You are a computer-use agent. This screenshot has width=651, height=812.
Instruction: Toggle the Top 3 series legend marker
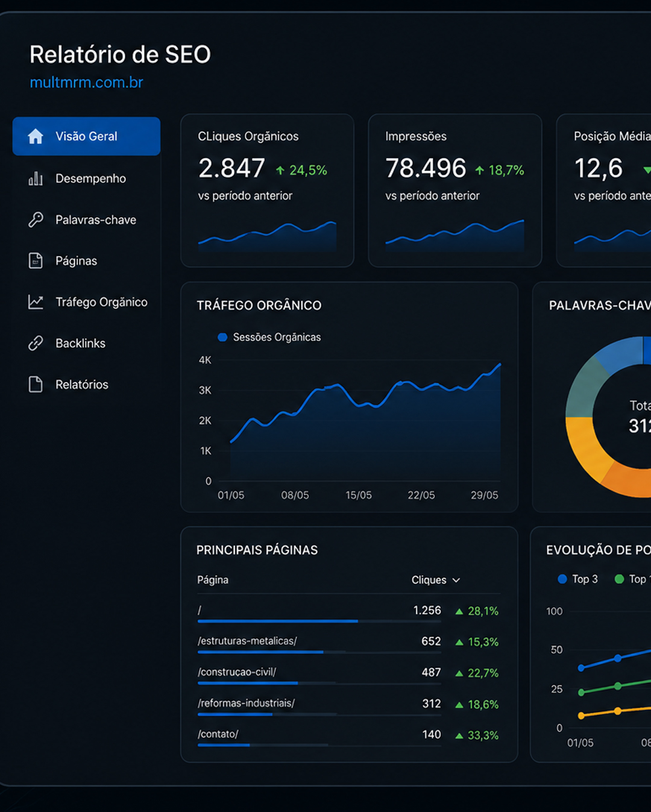pyautogui.click(x=562, y=579)
